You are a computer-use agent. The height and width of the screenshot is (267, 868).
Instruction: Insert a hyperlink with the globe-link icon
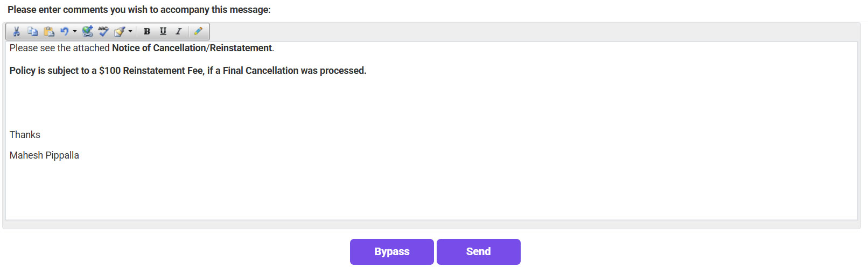click(x=87, y=31)
